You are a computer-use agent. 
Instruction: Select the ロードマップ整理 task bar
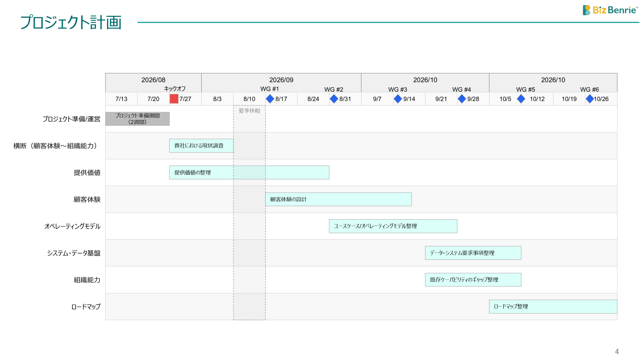553,306
